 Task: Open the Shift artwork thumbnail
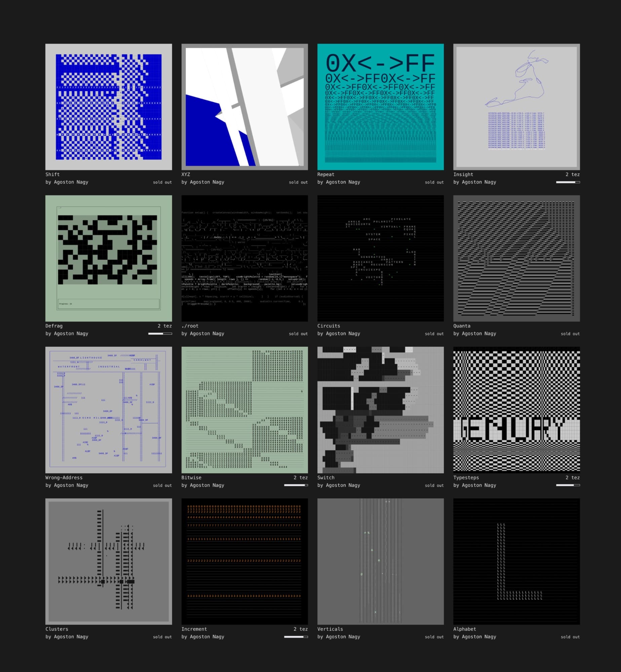(x=109, y=106)
